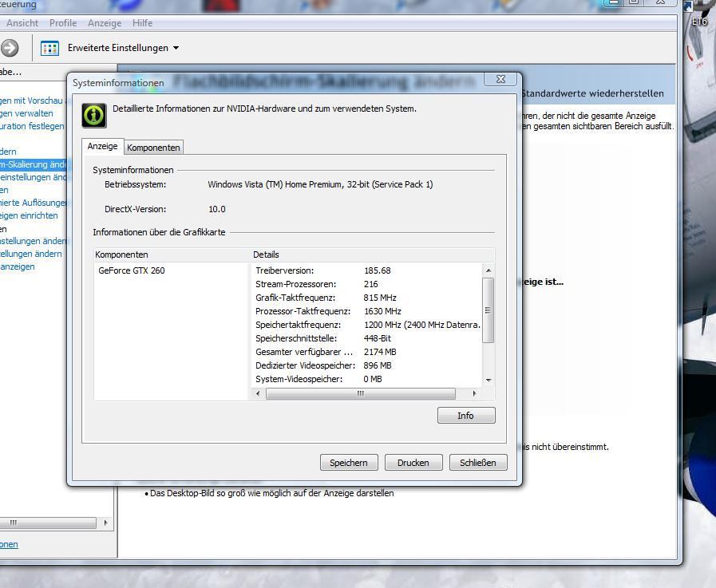Viewport: 716px width, 588px height.
Task: Click the Betriebssystem Windows Vista text
Action: click(320, 184)
